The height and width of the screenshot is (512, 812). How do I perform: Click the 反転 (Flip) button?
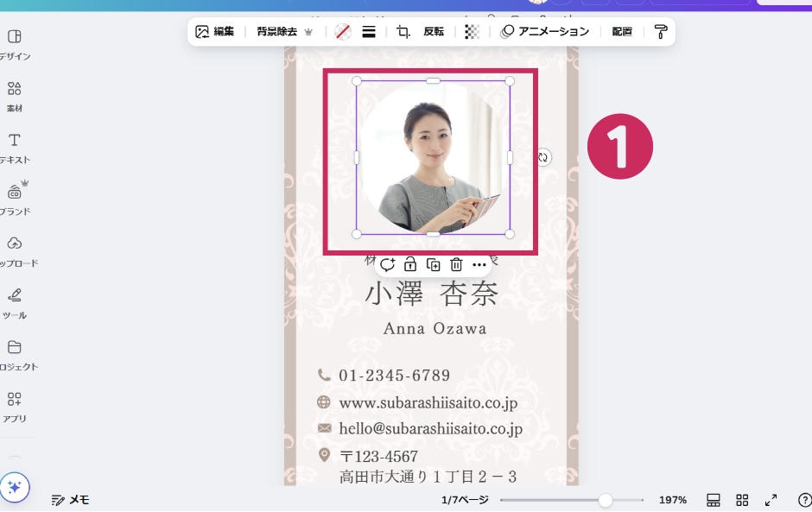(434, 32)
